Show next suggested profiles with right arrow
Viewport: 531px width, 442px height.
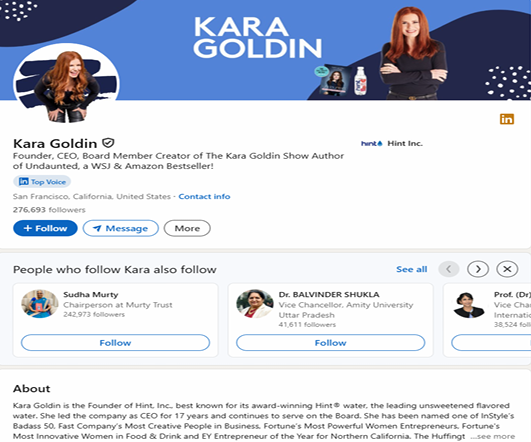tap(478, 269)
